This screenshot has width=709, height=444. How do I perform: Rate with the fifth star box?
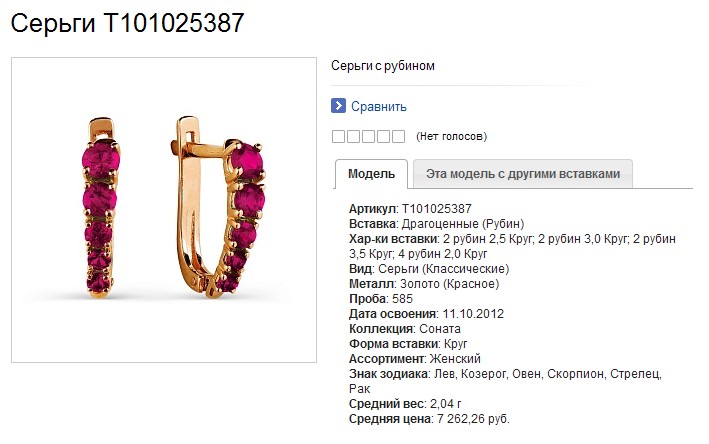pyautogui.click(x=398, y=137)
